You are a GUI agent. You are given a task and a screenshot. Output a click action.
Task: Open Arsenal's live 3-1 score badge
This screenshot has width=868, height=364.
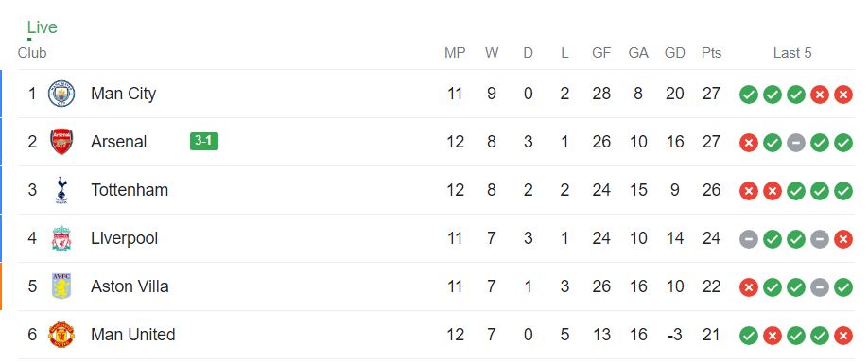(203, 141)
